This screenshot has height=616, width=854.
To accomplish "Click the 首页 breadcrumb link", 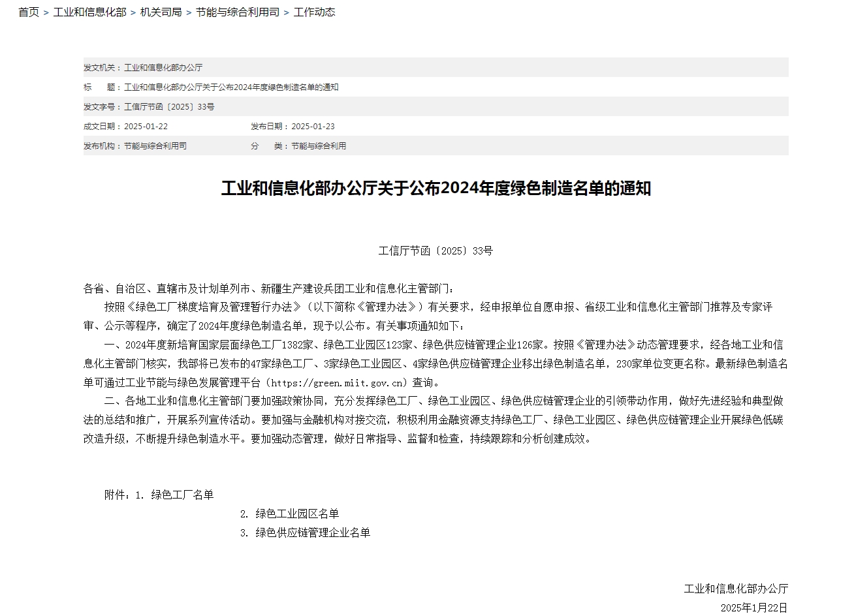I will coord(29,12).
